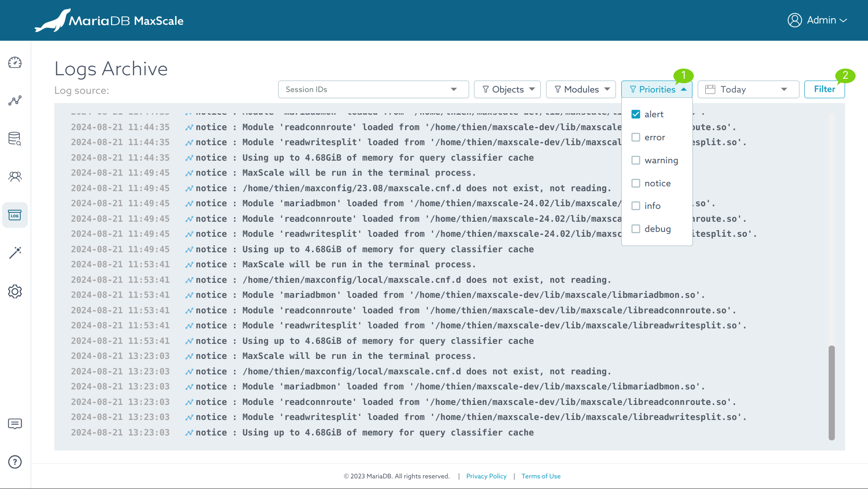Open the Admin user menu
The image size is (868, 489).
(x=817, y=20)
